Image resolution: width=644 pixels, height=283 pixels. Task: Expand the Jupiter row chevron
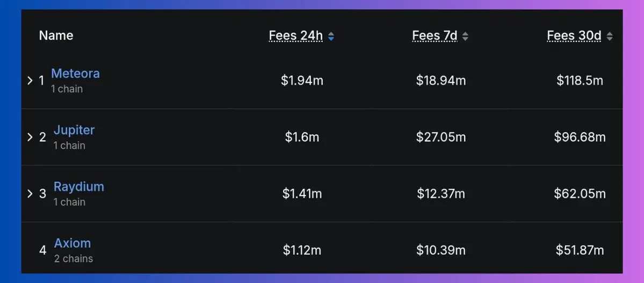[x=30, y=137]
